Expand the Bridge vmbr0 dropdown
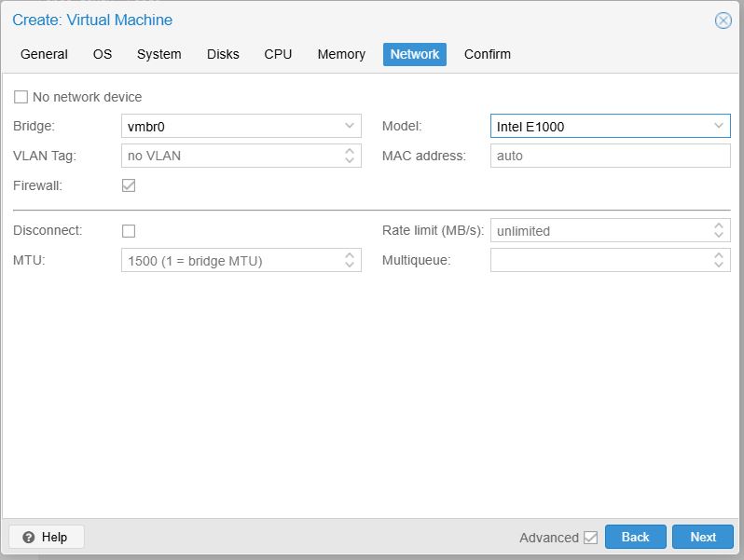 pyautogui.click(x=350, y=126)
